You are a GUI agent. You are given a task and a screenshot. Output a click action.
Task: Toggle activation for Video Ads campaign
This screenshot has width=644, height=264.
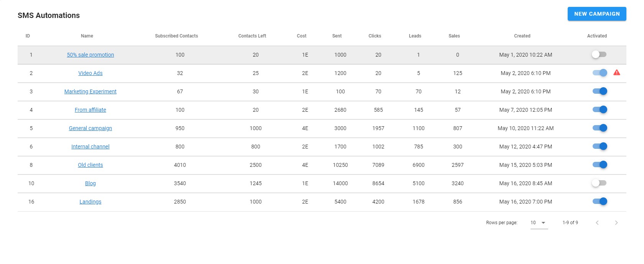coord(600,73)
